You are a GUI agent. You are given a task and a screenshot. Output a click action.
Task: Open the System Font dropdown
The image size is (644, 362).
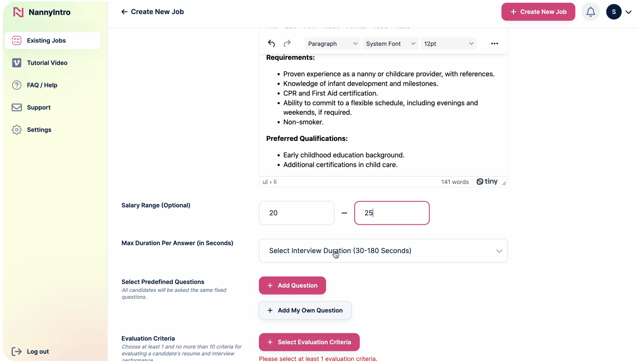pos(390,44)
